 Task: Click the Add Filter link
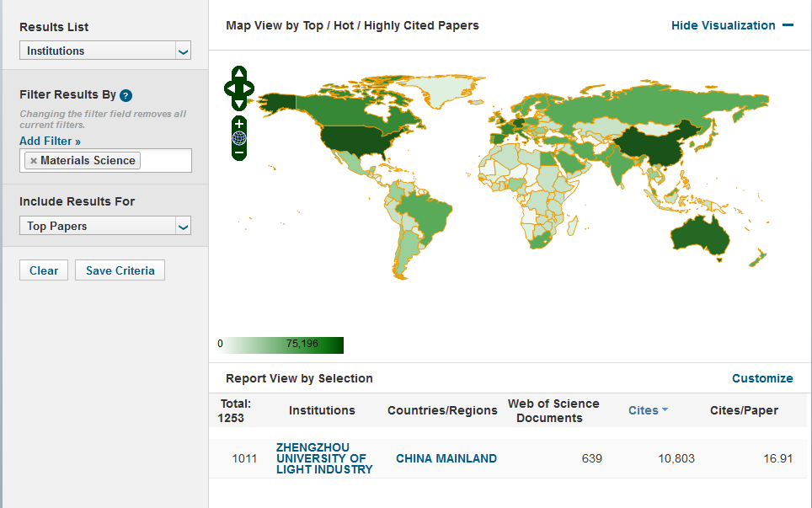(50, 142)
